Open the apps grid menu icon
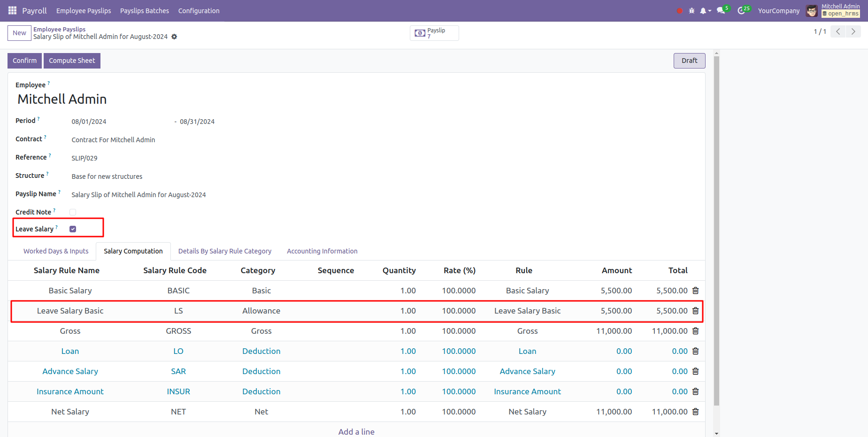 coord(12,10)
